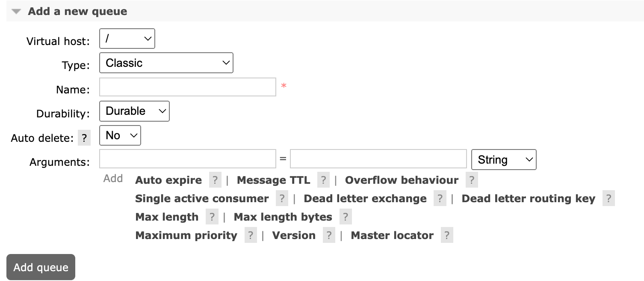
Task: Click the Add a new queue heading text
Action: coord(77,12)
